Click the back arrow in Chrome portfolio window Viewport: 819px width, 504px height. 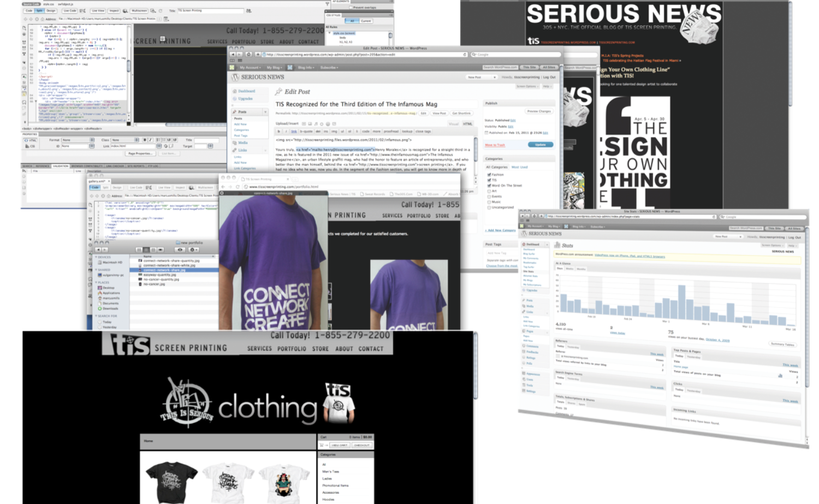223,187
